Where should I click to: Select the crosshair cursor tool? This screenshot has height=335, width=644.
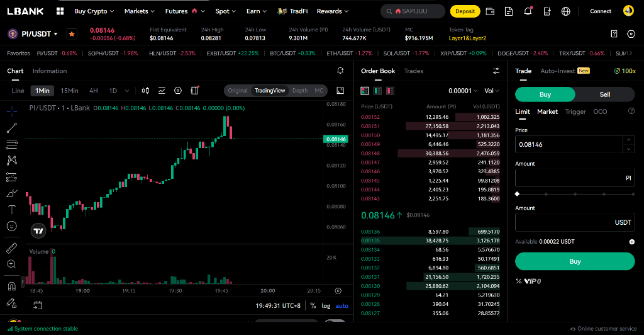point(12,111)
